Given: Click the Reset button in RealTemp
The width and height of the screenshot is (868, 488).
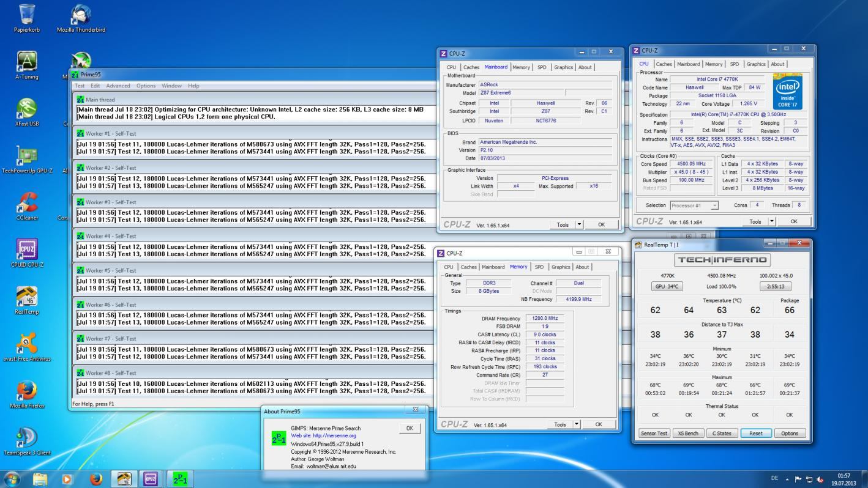Looking at the screenshot, I should pos(756,433).
